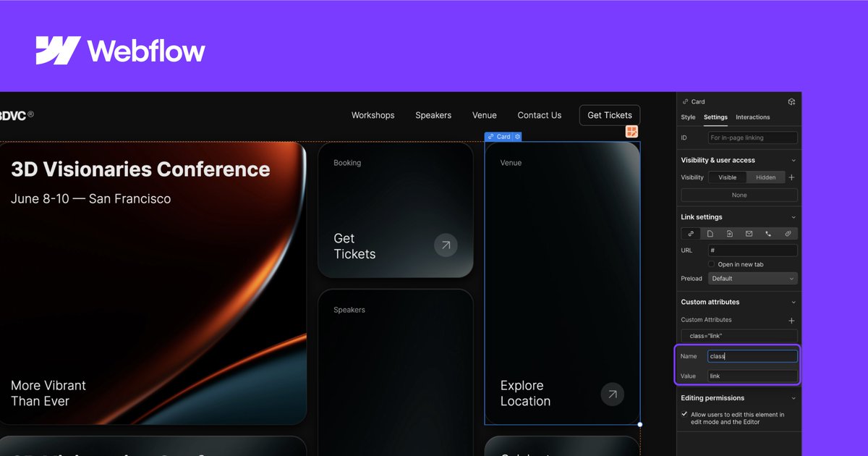Click the Booking card label
Viewport: 868px width, 456px height.
347,163
